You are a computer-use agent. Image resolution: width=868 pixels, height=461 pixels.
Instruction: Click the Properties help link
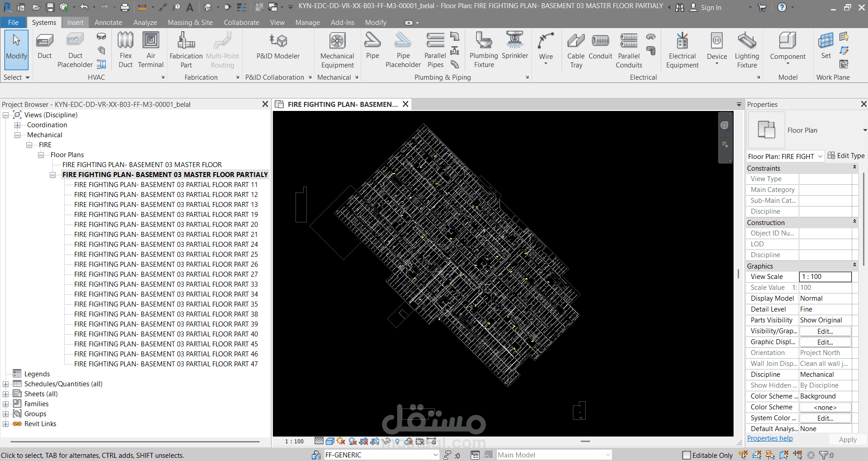[769, 438]
